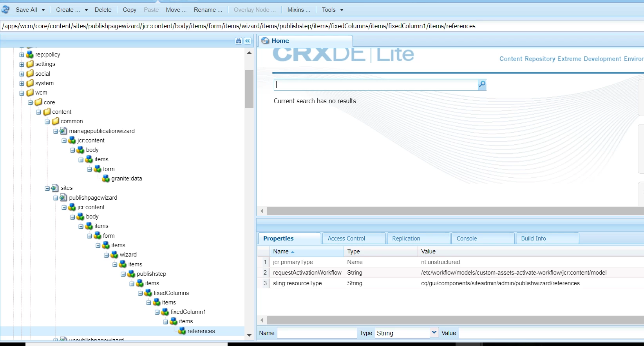Collapse the common folder
The image size is (644, 346).
[47, 122]
